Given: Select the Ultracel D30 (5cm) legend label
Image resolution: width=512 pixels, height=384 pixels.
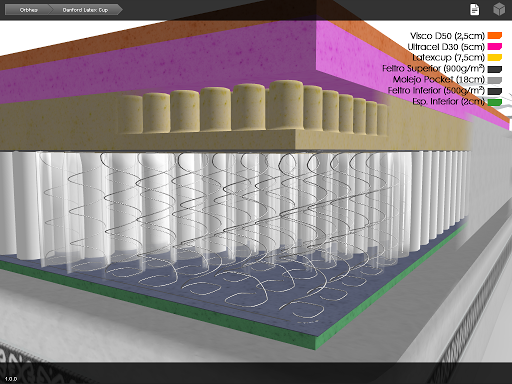Looking at the screenshot, I should (446, 47).
